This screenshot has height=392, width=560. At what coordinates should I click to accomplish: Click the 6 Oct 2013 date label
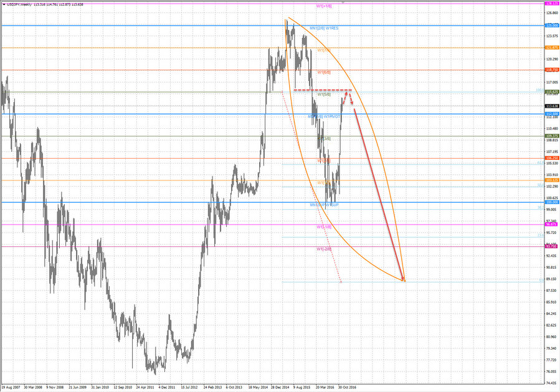(234, 387)
